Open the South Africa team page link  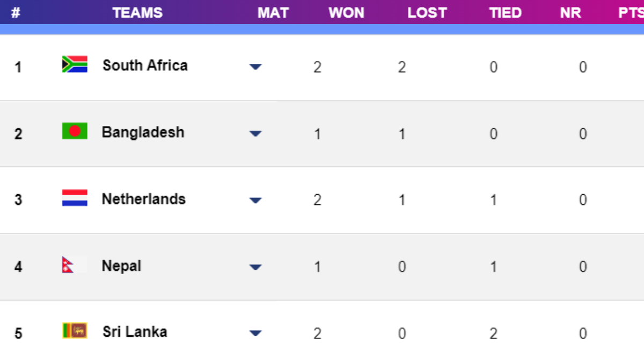pos(145,65)
